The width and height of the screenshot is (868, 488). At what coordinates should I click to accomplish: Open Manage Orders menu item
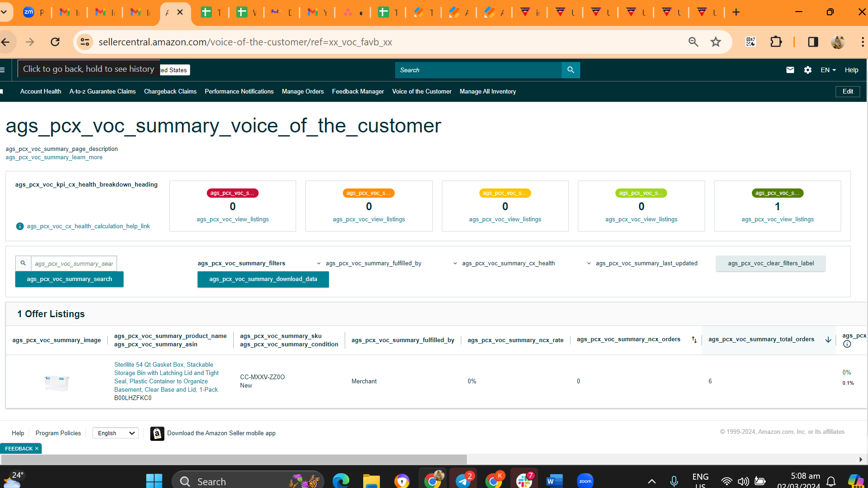pos(303,92)
